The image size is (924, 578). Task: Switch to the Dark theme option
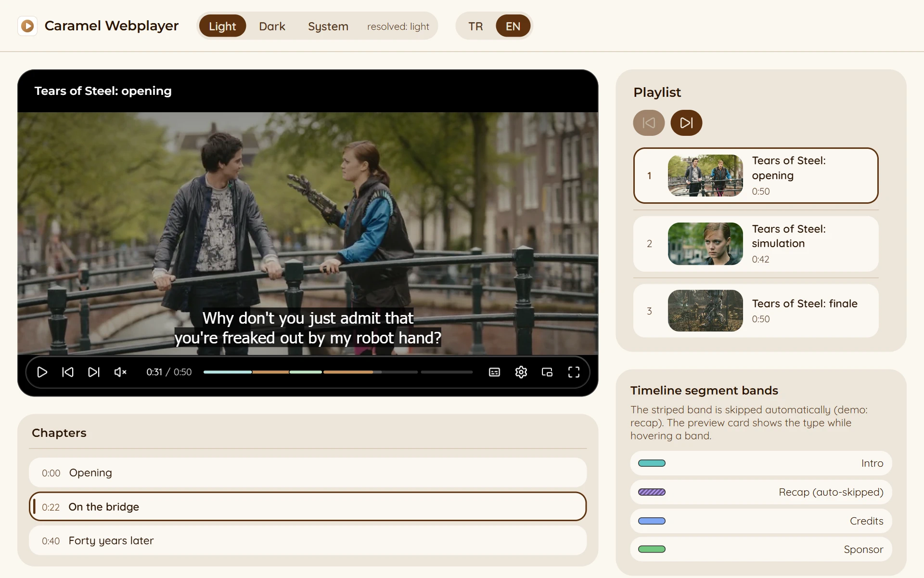click(272, 26)
